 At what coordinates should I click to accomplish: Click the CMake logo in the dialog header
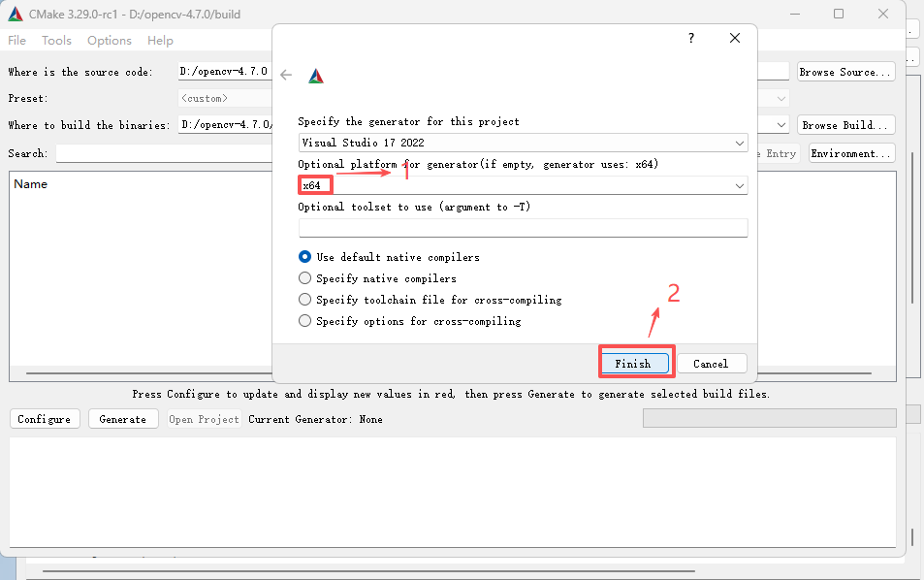point(316,76)
